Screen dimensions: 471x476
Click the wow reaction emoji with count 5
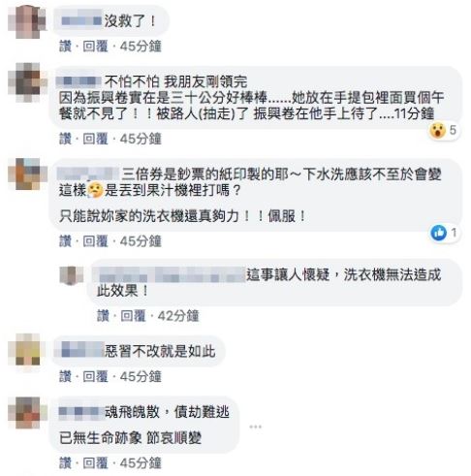click(x=437, y=131)
